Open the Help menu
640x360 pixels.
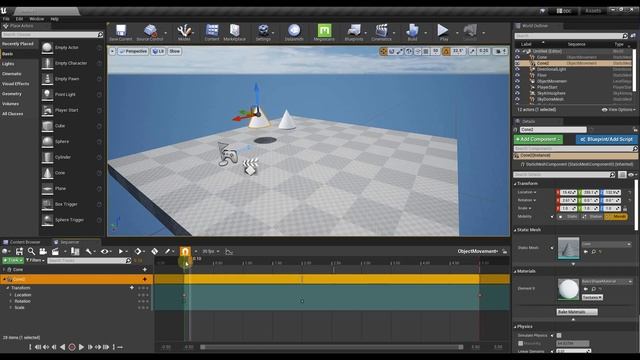[54, 19]
